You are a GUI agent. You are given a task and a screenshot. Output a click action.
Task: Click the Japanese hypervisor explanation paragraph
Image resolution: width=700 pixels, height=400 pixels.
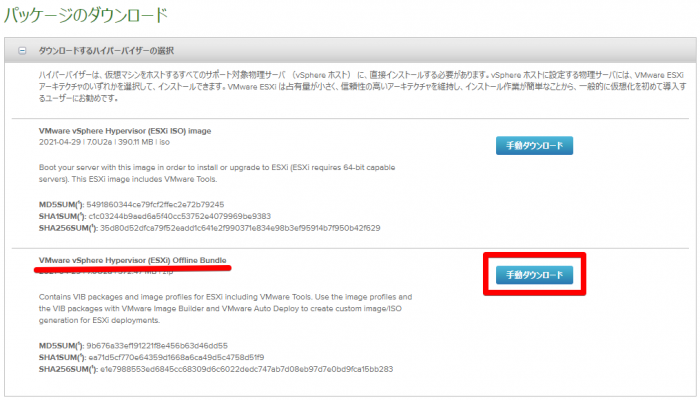click(362, 87)
